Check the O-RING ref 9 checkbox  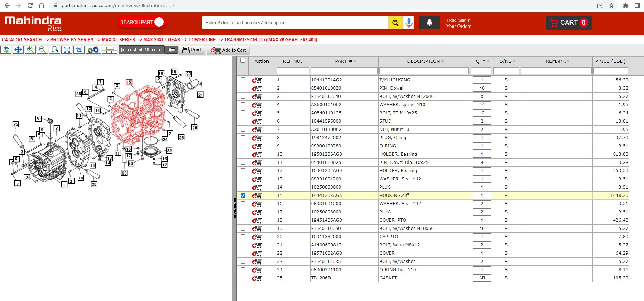(x=243, y=146)
